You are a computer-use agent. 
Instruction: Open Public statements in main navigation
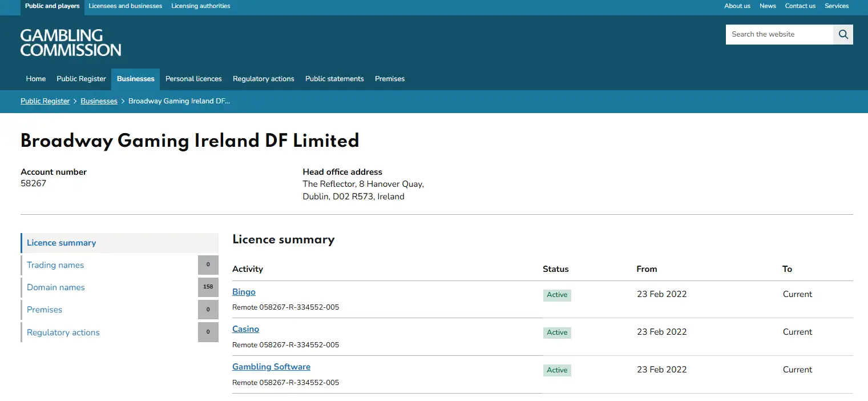tap(334, 79)
